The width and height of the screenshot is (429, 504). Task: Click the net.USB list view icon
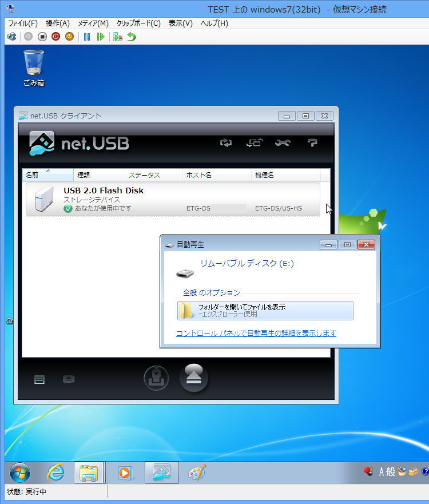pos(39,380)
